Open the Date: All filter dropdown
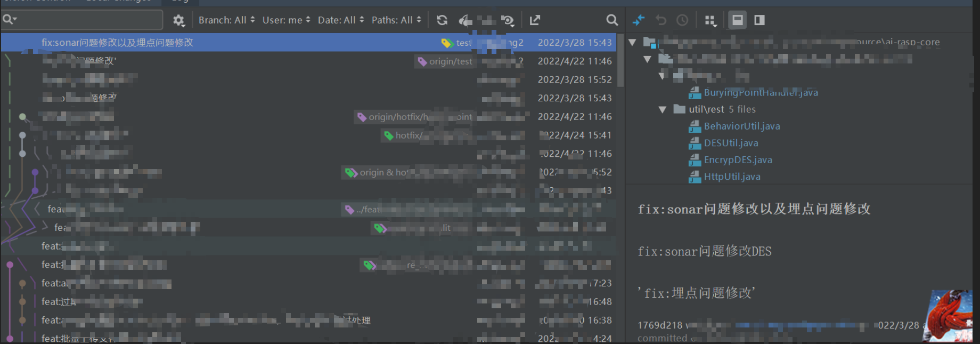 pos(341,20)
